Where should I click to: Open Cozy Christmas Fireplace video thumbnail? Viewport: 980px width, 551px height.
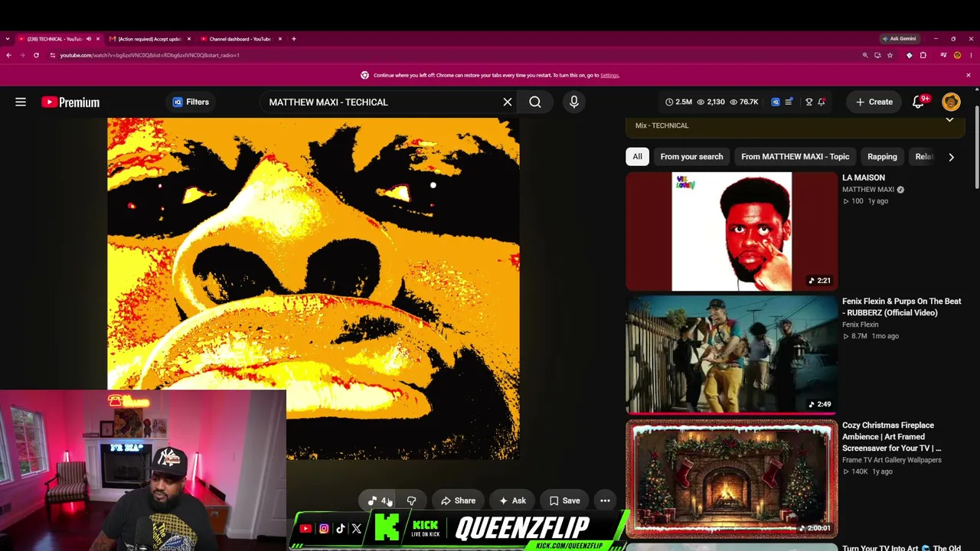coord(732,478)
